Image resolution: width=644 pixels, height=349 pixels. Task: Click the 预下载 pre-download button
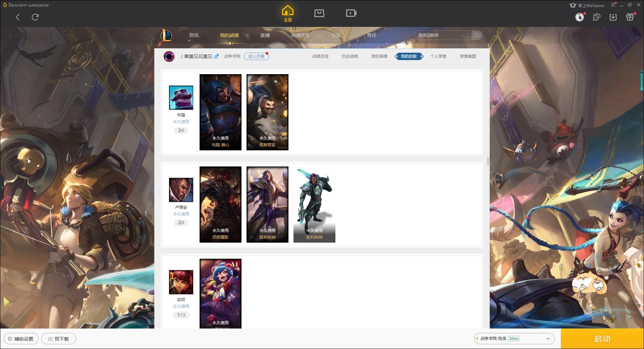click(x=59, y=339)
